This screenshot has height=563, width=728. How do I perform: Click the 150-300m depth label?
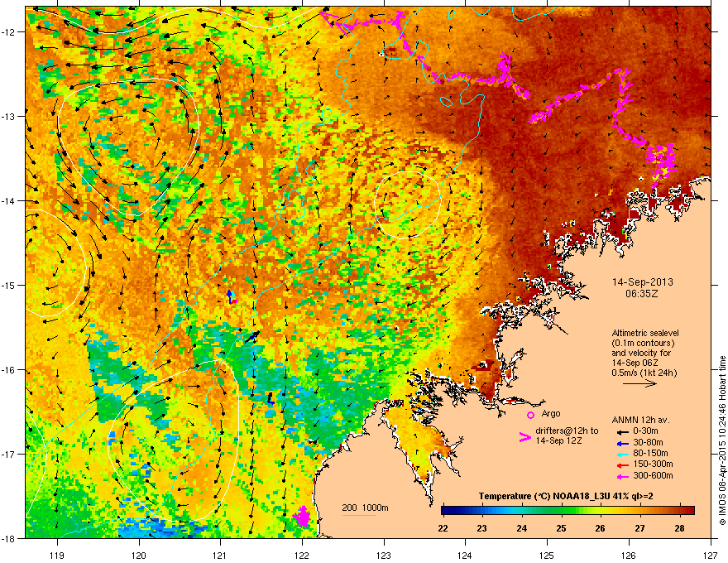(x=653, y=464)
